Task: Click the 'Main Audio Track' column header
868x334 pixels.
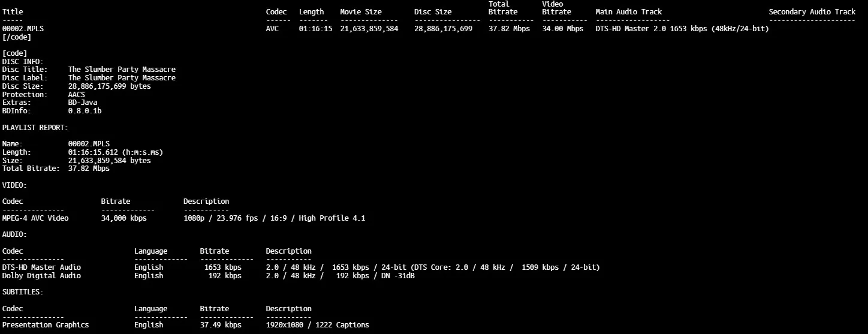Action: [629, 12]
